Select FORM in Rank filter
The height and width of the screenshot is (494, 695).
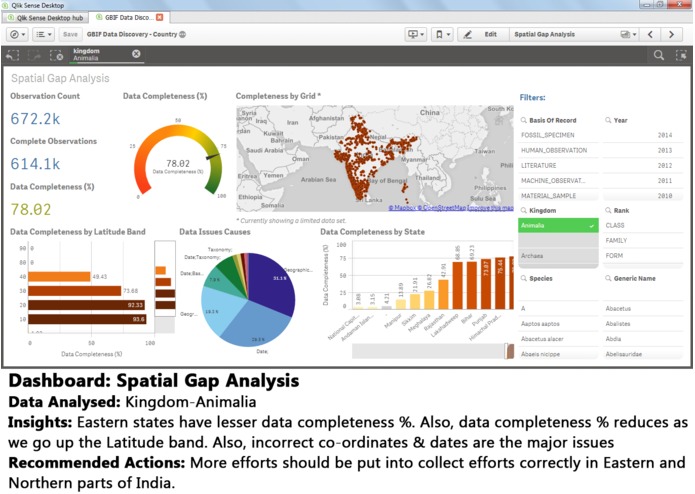(643, 255)
